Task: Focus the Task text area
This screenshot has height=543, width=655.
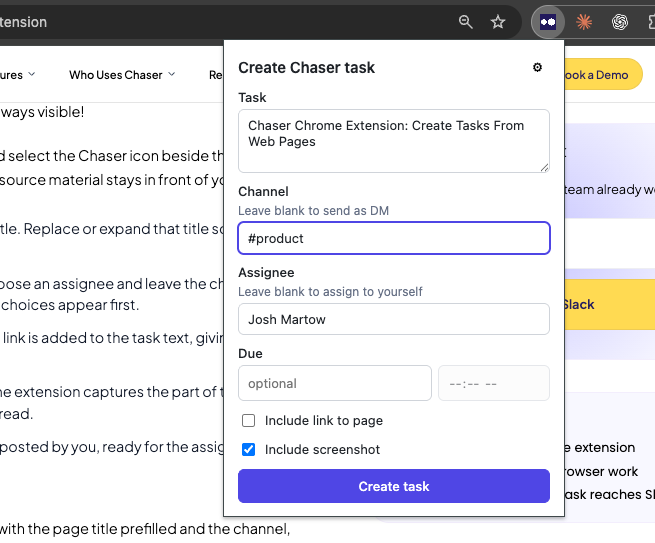Action: click(394, 141)
